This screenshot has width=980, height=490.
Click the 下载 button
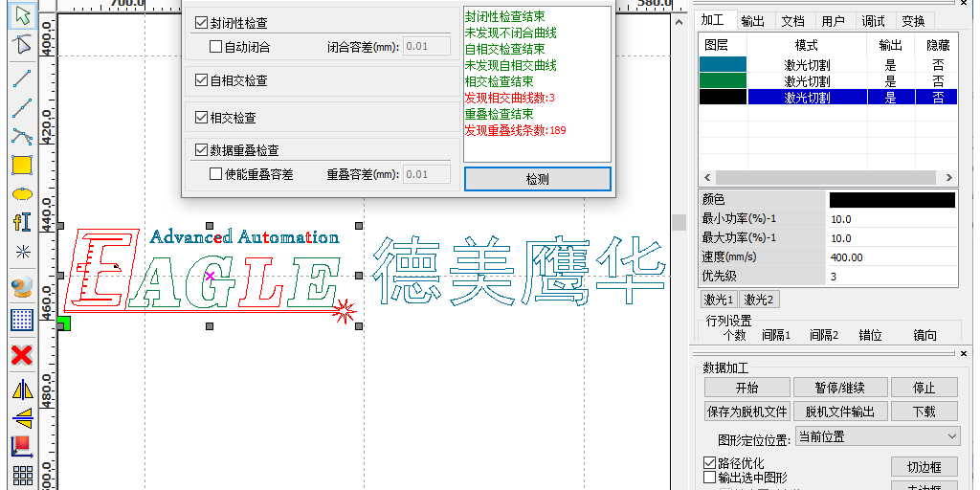point(924,412)
